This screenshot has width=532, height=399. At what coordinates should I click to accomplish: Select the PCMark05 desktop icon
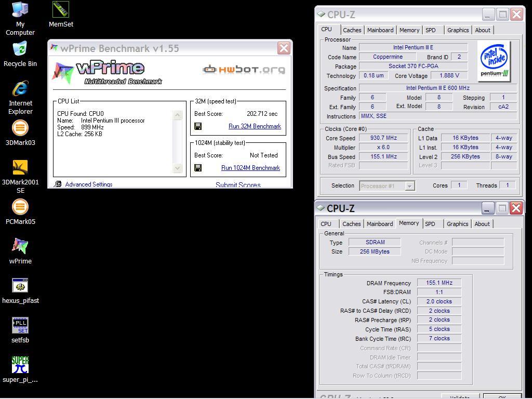[x=20, y=212]
